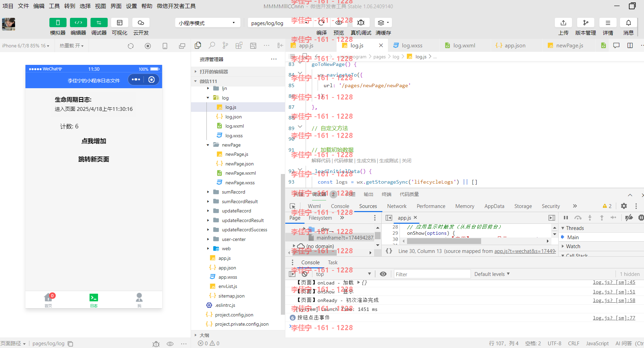This screenshot has height=348, width=644.
Task: Toggle split editor layout icon
Action: tap(630, 45)
